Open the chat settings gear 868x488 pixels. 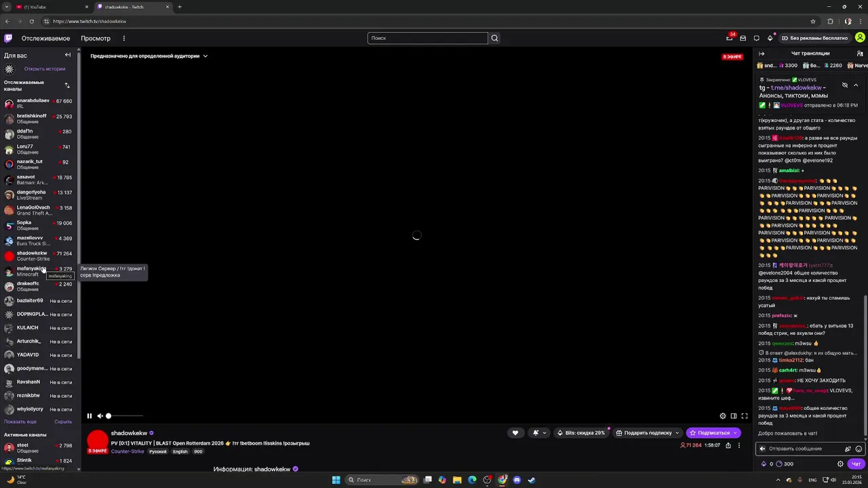point(840,464)
